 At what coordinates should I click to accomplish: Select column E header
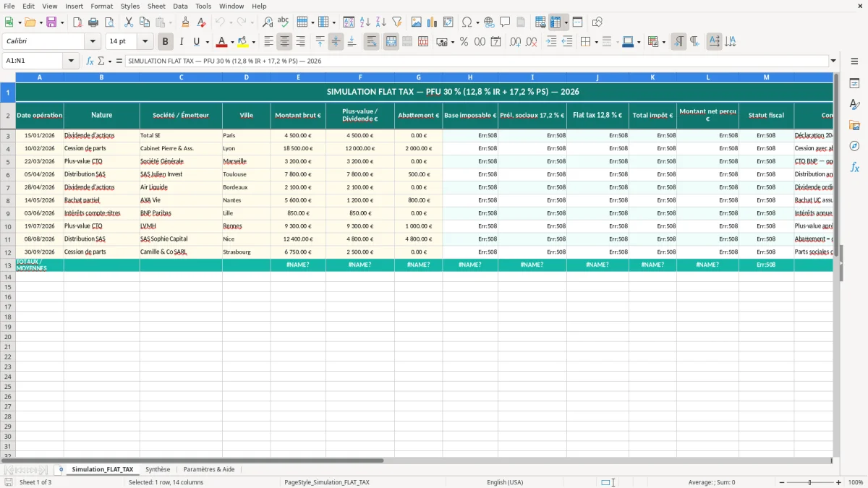point(298,77)
